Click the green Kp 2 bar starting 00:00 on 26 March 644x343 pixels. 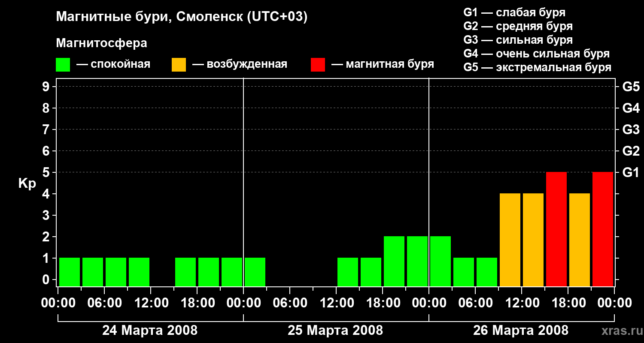(440, 261)
